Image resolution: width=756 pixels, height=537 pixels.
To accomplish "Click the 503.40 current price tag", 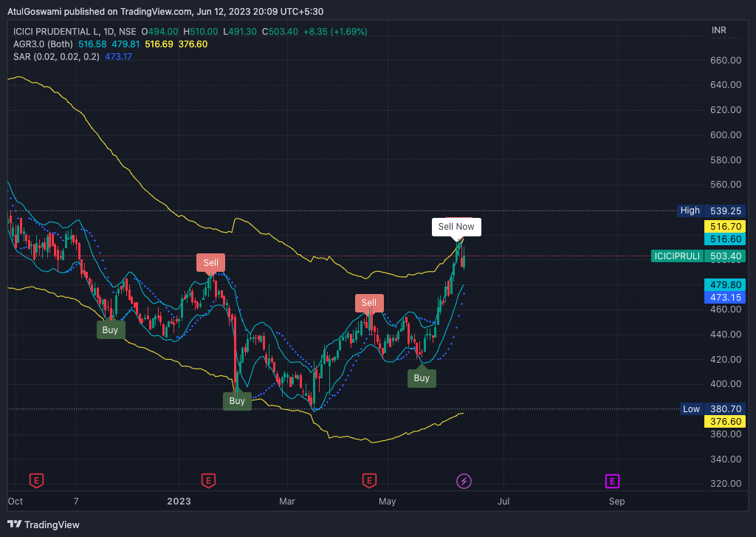I will coord(725,256).
